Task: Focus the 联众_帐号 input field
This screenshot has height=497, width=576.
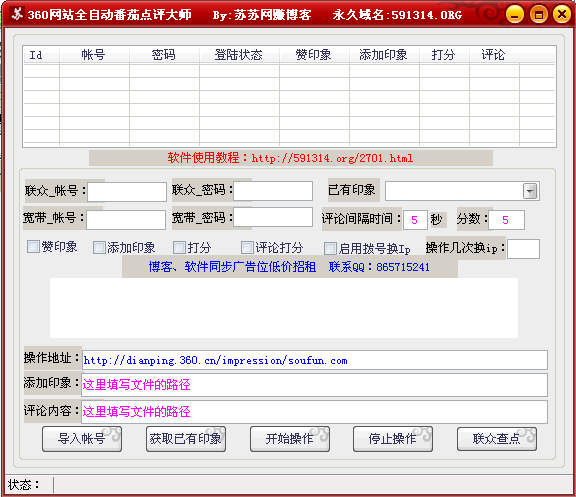Action: 127,192
